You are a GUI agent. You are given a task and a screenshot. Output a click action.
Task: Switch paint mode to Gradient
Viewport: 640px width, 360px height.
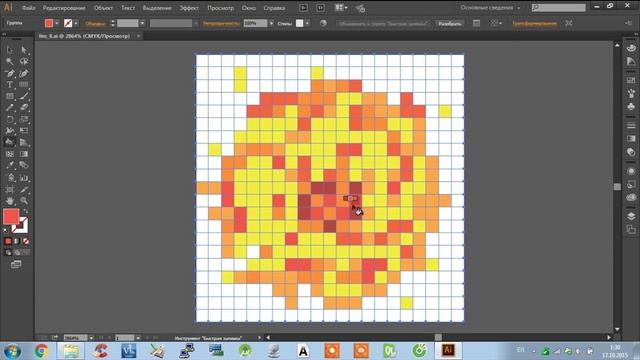pyautogui.click(x=17, y=241)
